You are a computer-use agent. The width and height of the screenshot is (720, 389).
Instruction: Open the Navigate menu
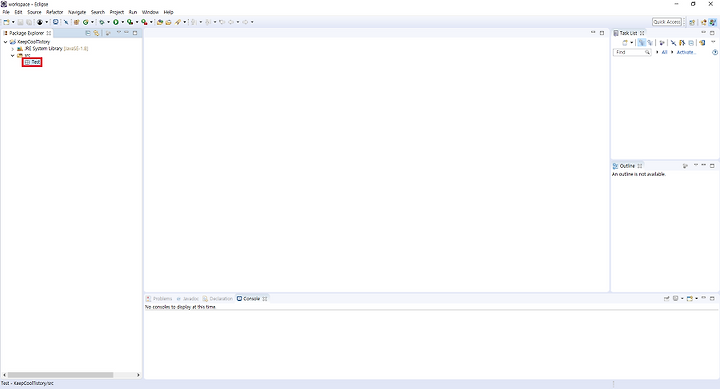77,12
